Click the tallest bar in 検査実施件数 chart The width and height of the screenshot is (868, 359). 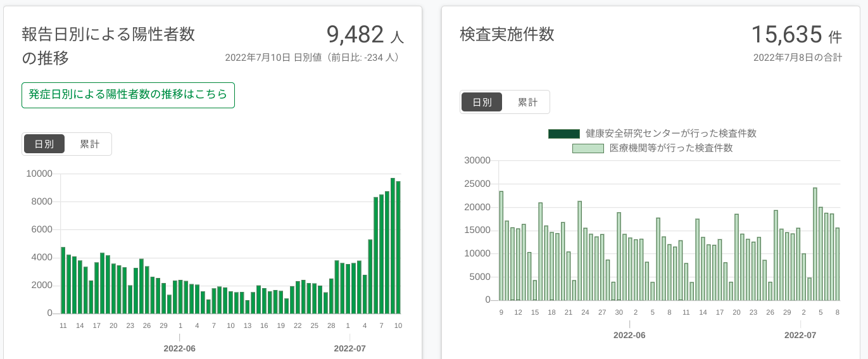coord(815,244)
